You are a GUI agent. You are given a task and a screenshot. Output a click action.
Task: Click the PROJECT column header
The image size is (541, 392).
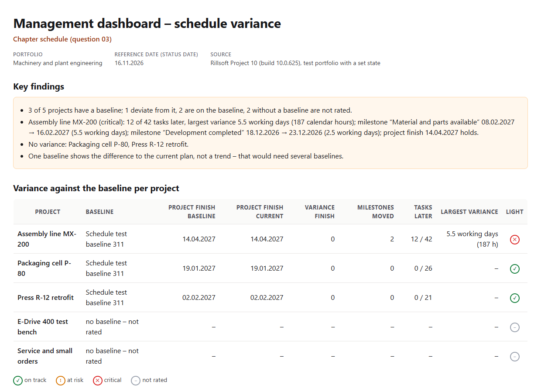pos(48,212)
